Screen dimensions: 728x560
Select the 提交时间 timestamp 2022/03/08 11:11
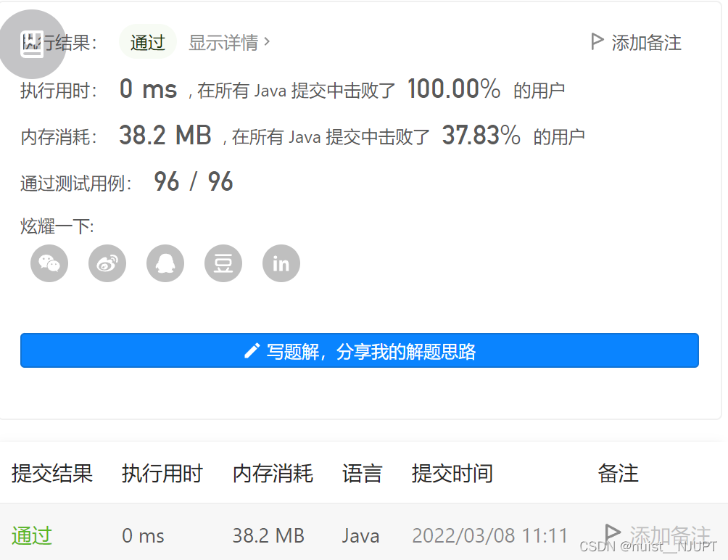click(x=490, y=535)
